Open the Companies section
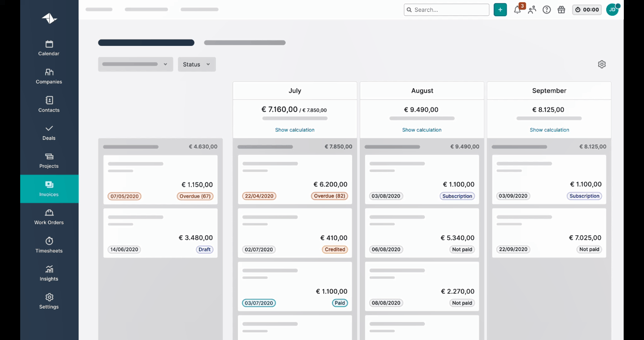Viewport: 644px width, 340px height. (x=49, y=76)
